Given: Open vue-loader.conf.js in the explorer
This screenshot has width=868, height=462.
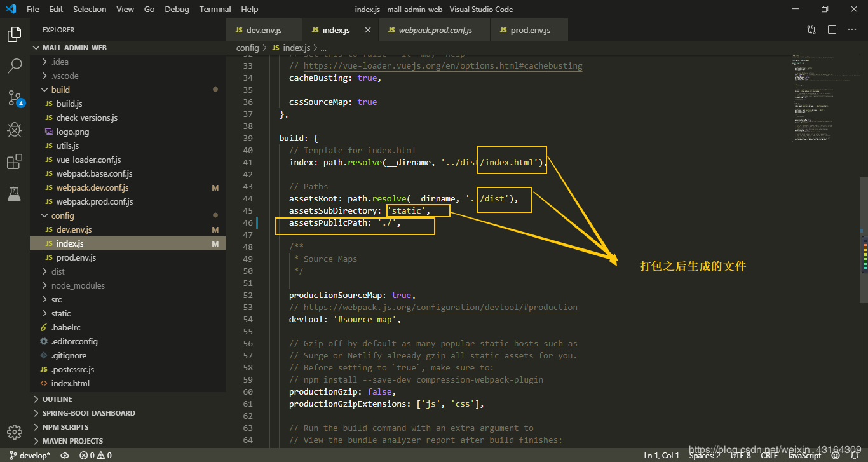Looking at the screenshot, I should click(128, 160).
